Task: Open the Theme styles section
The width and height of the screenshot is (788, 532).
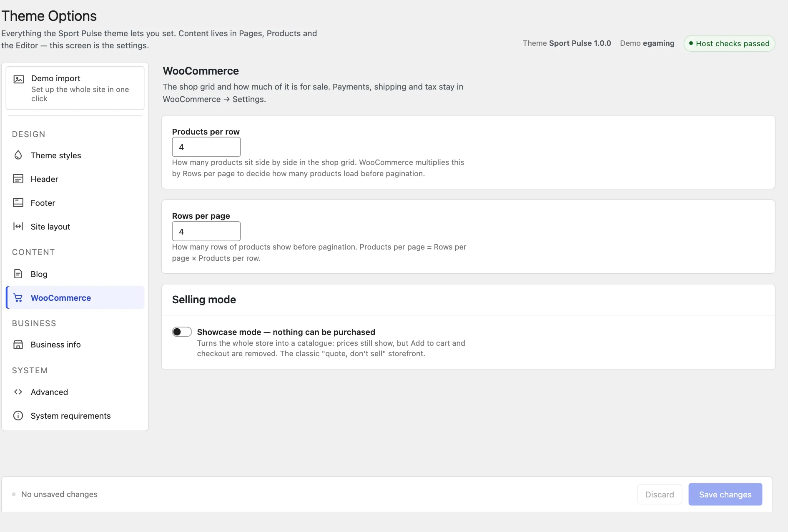Action: 75,155
